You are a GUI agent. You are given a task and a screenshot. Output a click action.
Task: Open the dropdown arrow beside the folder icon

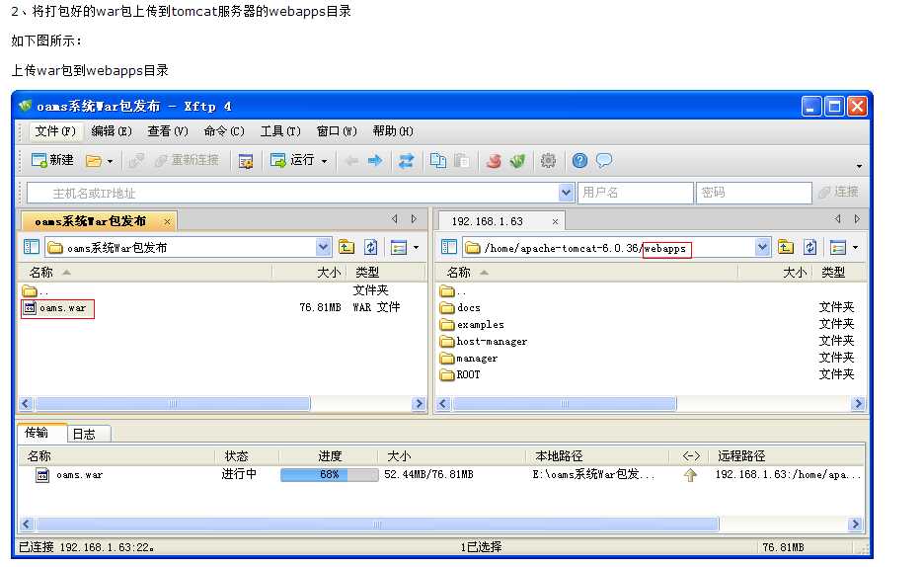(x=110, y=161)
